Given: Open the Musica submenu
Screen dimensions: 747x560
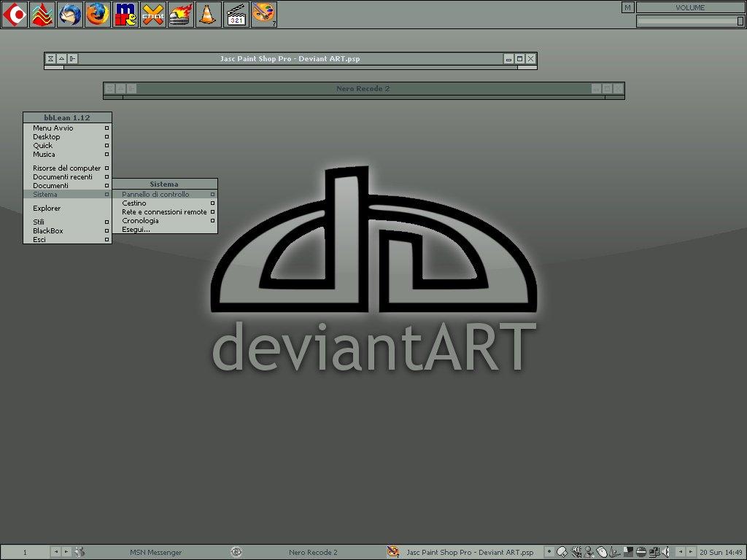Looking at the screenshot, I should tap(67, 155).
